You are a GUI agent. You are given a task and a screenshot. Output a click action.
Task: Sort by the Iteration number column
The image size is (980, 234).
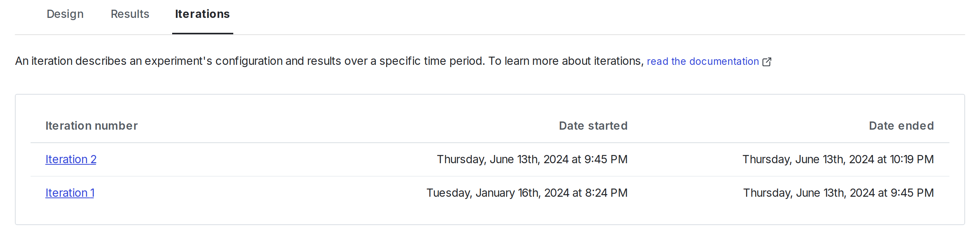[91, 126]
